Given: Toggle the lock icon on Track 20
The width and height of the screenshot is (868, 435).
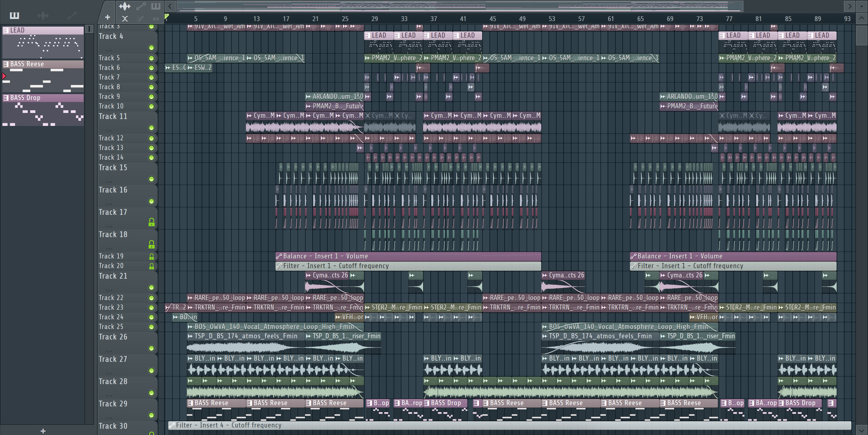Looking at the screenshot, I should tap(152, 266).
